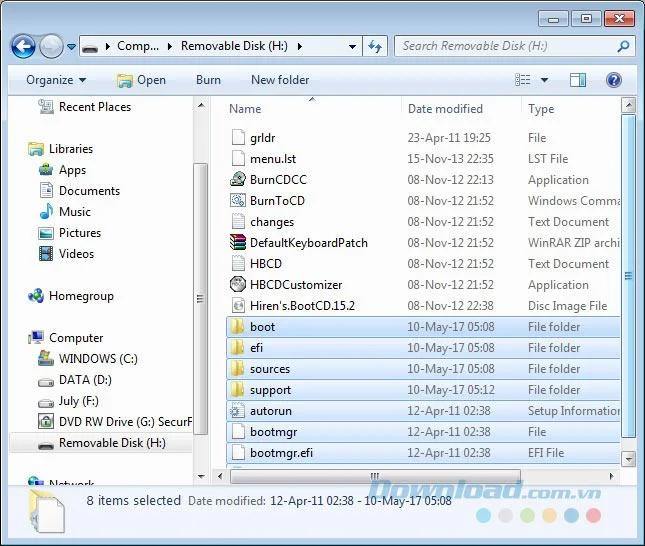Click the changes text document icon
Screen dimensions: 645x546
238,221
